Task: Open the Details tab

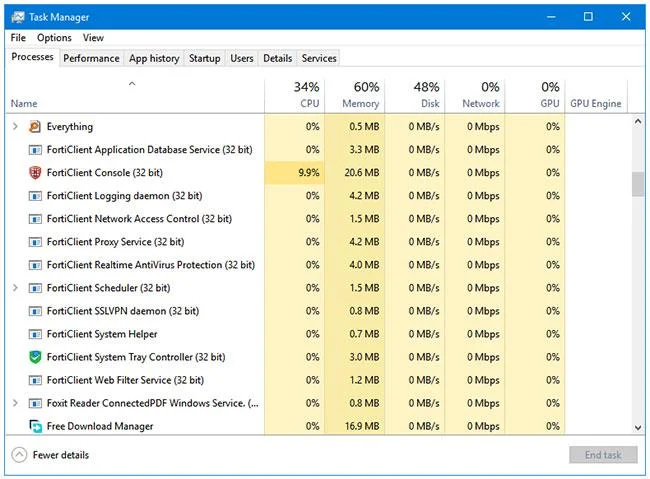Action: (x=278, y=58)
